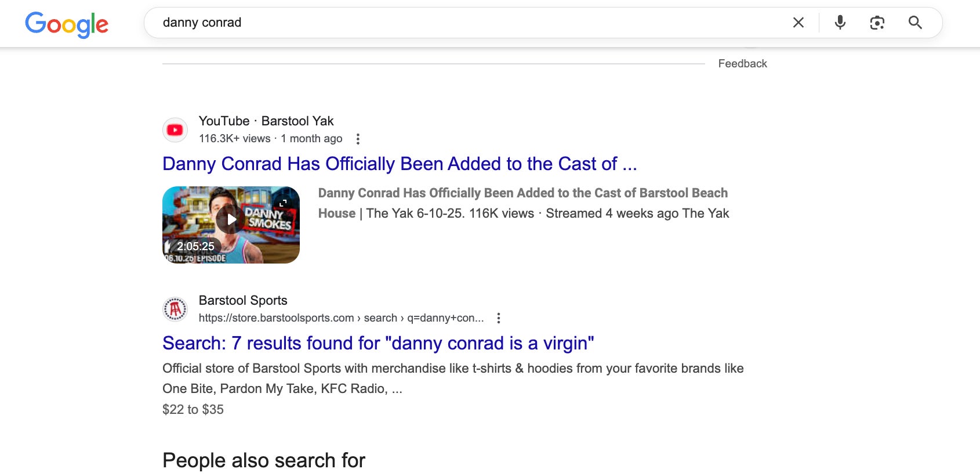Click the 2:05:25 video duration badge
Image resolution: width=980 pixels, height=476 pixels.
pos(195,246)
